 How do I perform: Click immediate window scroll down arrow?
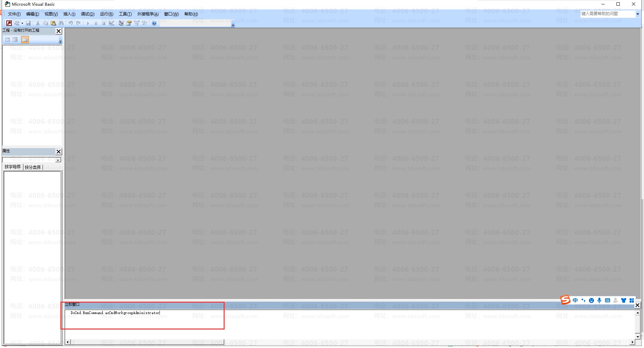(x=638, y=337)
